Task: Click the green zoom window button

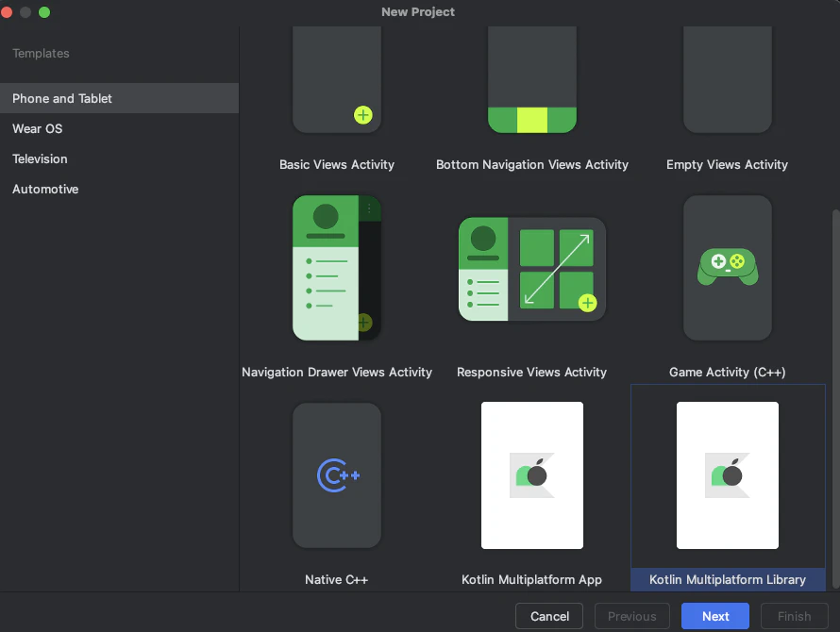Action: click(44, 11)
